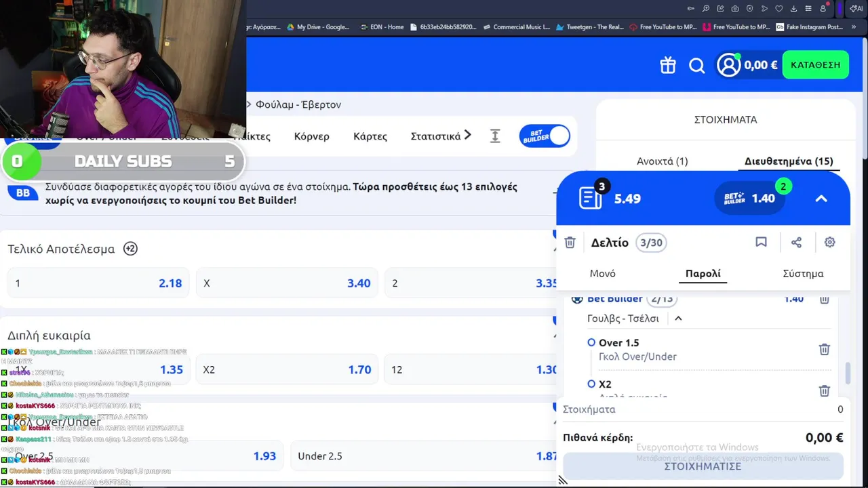The image size is (868, 488).
Task: Switch to the Στατιστικά market tab
Action: click(435, 136)
